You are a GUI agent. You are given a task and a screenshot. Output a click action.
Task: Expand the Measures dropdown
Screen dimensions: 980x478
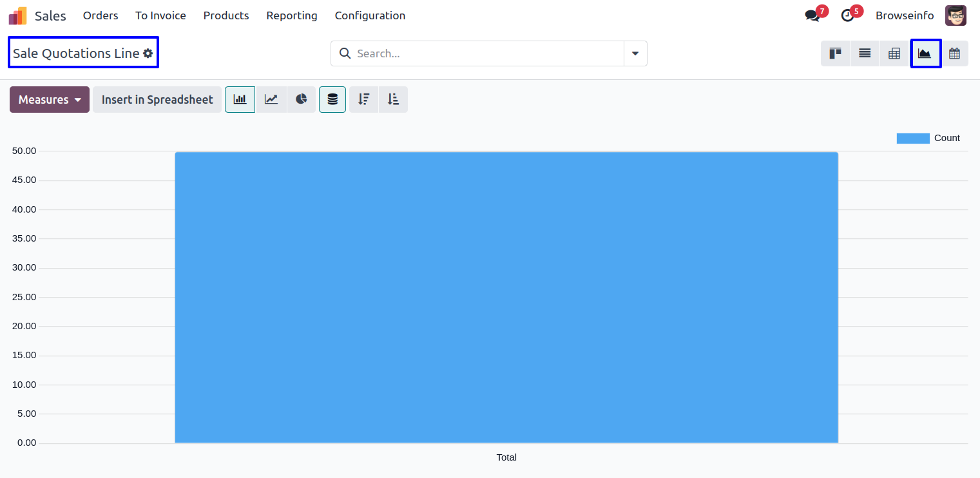[x=50, y=100]
